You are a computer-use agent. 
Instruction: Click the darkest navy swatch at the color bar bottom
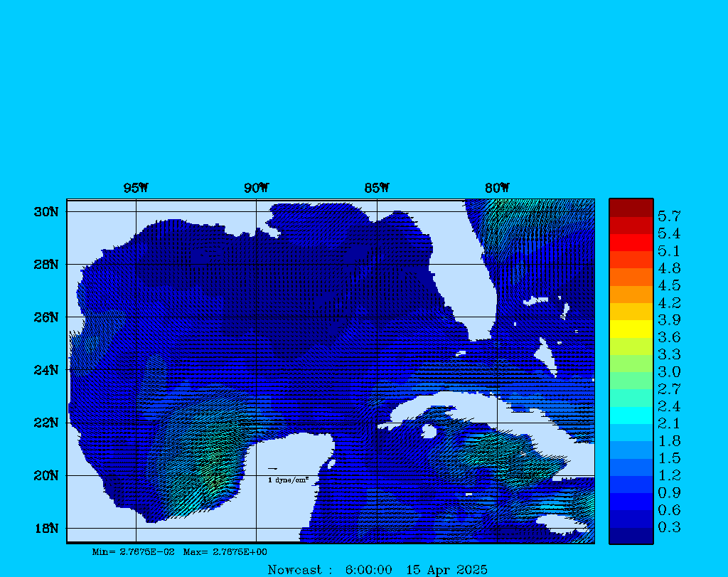coord(631,536)
